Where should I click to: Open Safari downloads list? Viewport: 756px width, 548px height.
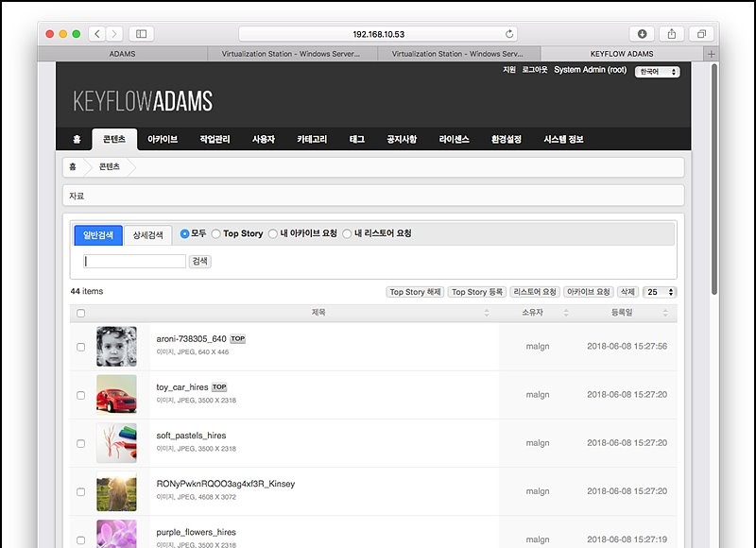click(642, 34)
